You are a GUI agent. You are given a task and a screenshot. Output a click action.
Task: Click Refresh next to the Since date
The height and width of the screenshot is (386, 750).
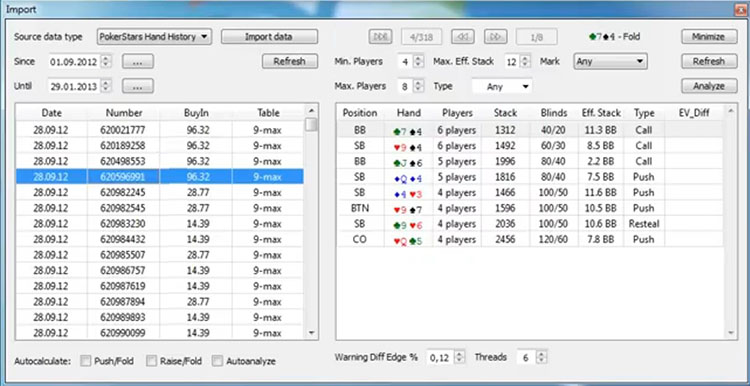click(289, 61)
